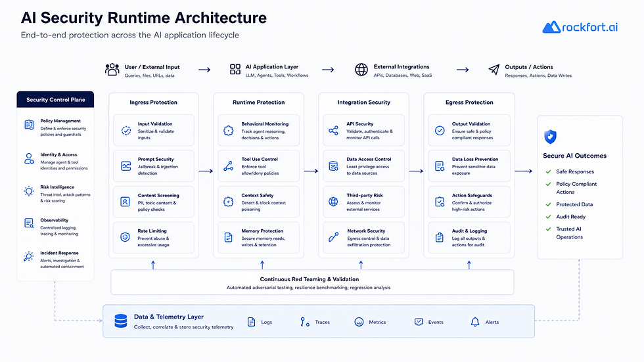644x362 pixels.
Task: Click the User / External Input people icon
Action: click(112, 70)
